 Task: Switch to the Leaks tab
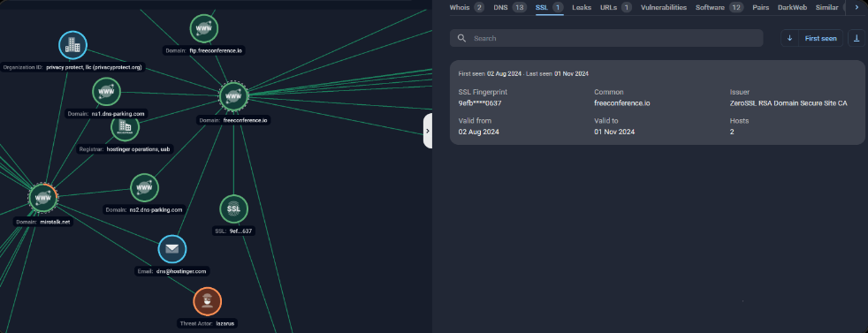pyautogui.click(x=582, y=7)
